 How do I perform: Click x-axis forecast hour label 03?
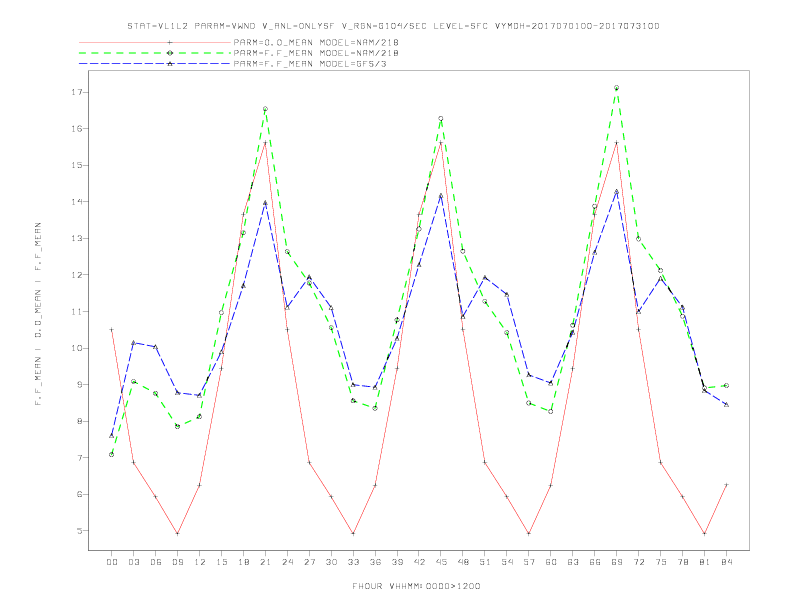(133, 562)
